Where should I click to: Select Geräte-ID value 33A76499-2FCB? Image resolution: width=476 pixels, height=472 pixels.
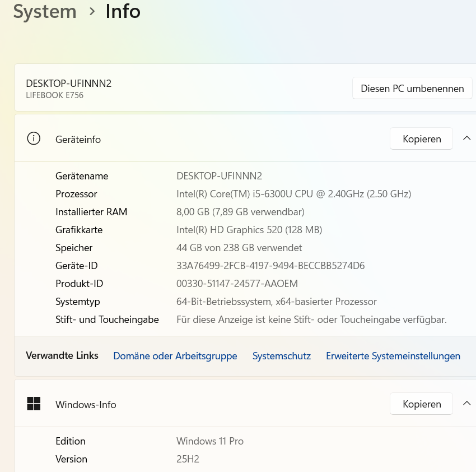[270, 266]
